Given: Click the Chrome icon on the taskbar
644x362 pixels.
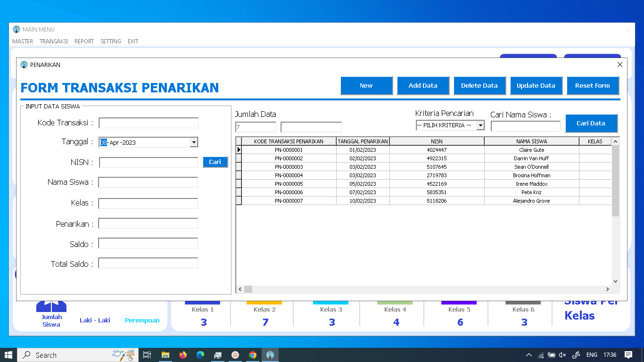Looking at the screenshot, I should 253,355.
